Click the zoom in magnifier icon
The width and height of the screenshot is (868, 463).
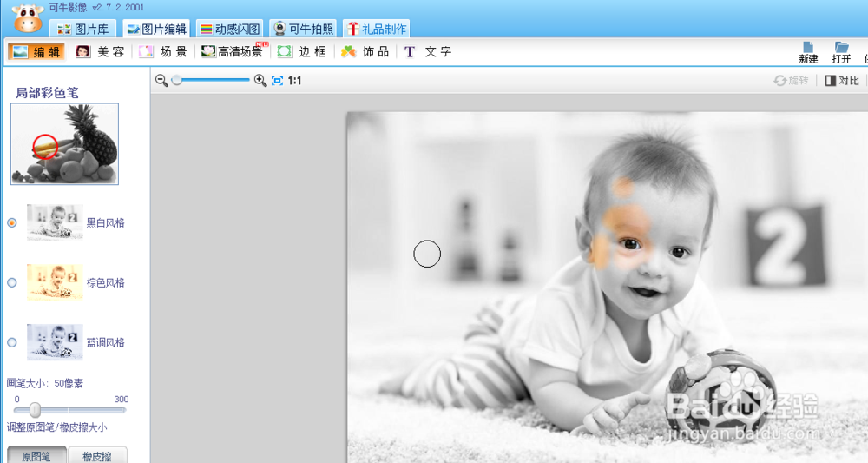[x=260, y=80]
